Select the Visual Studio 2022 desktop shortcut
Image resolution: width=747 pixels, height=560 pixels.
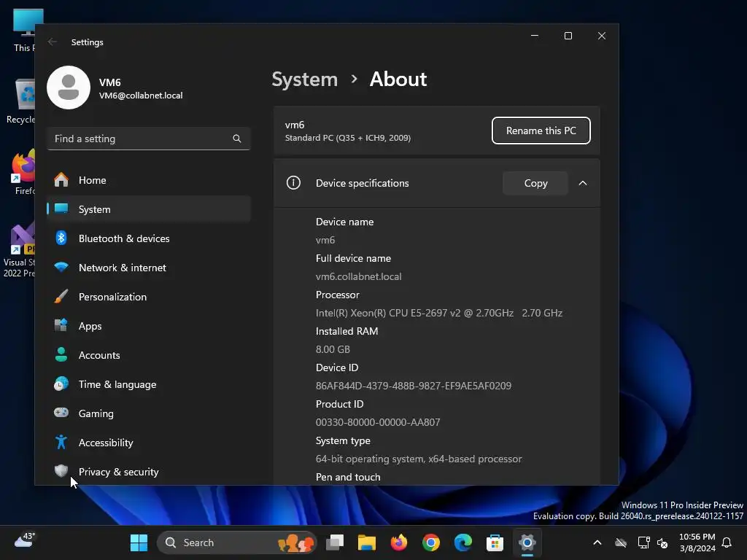(x=19, y=249)
